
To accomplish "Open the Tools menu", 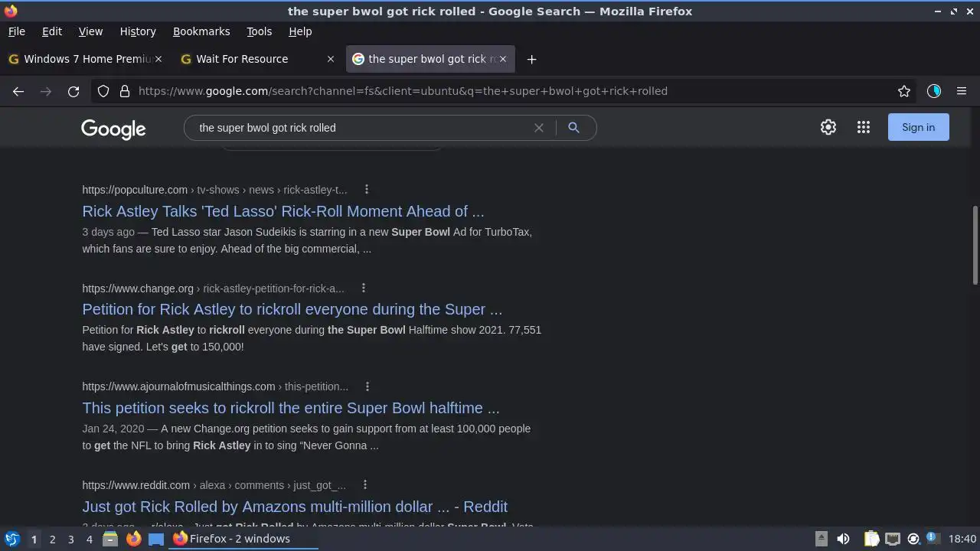I will coord(259,31).
